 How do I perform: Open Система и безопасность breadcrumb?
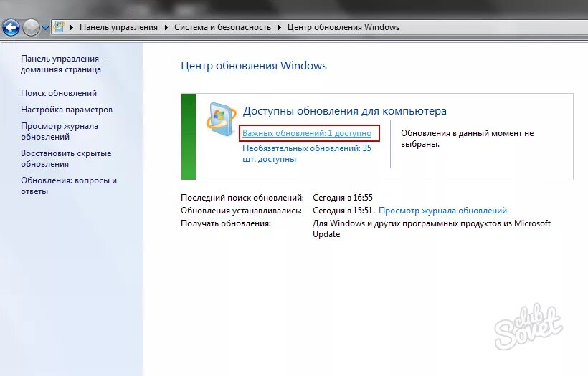[x=222, y=27]
